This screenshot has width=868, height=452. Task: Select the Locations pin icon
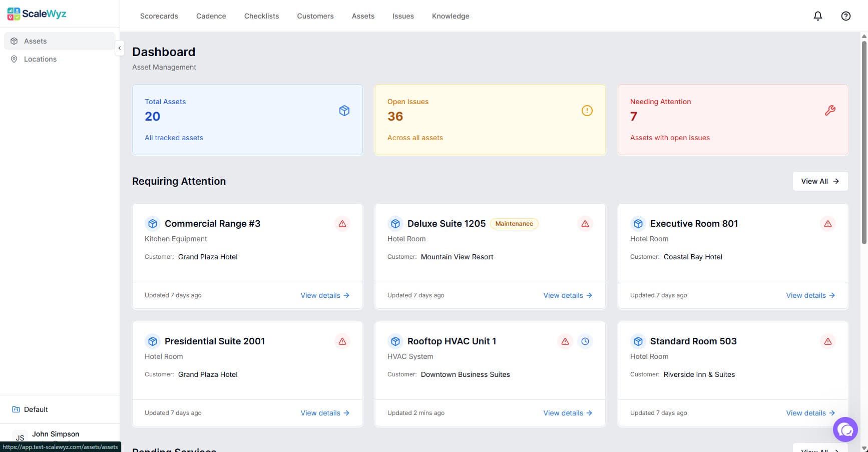coord(14,59)
